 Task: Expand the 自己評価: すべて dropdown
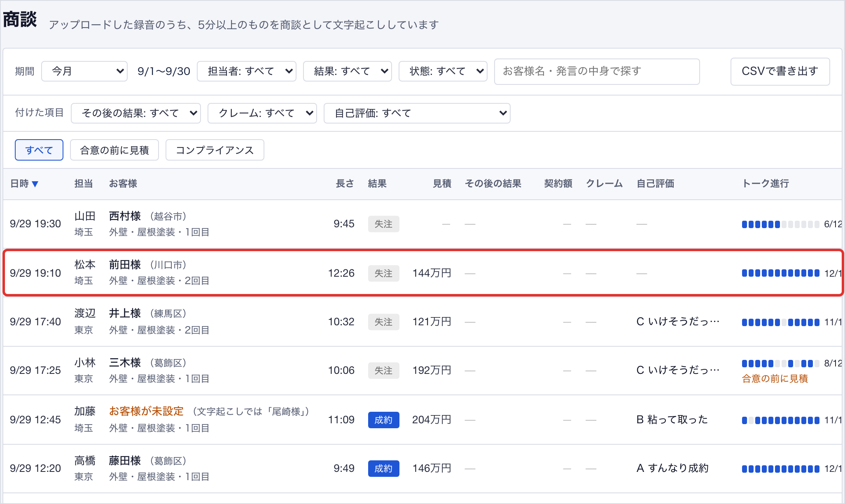(x=417, y=113)
